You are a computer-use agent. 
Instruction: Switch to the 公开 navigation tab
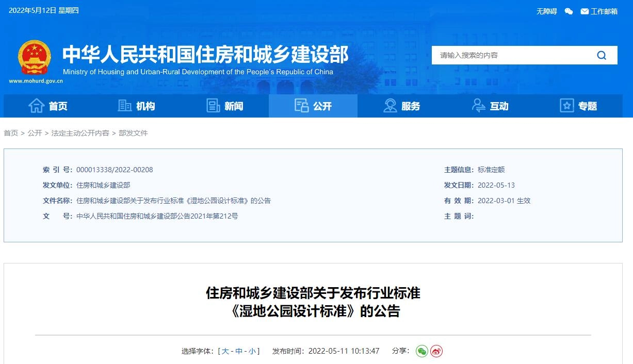(313, 106)
